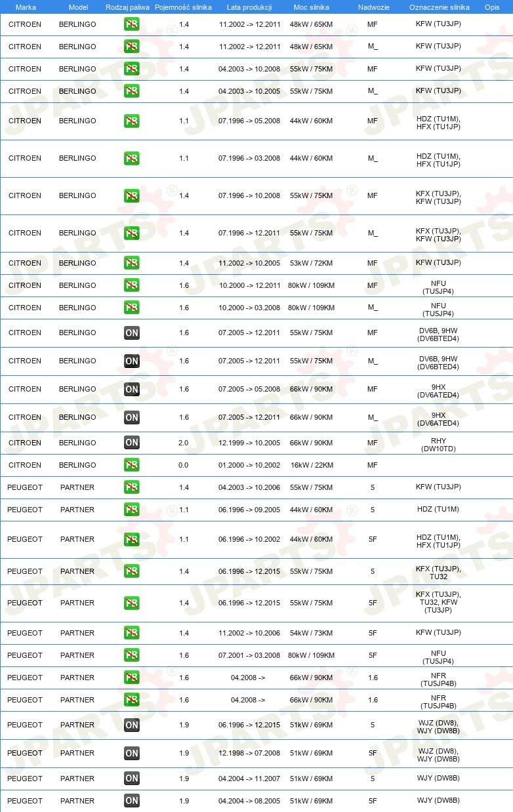Screen dimensions: 513x812
Task: Click the 'RHY (DW10TD)' engine code
Action: tap(440, 445)
